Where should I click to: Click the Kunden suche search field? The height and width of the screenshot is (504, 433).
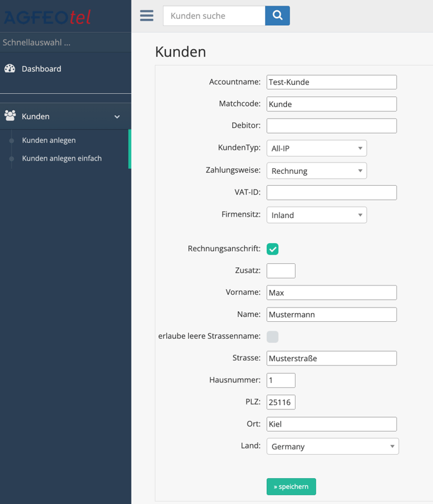(x=214, y=16)
